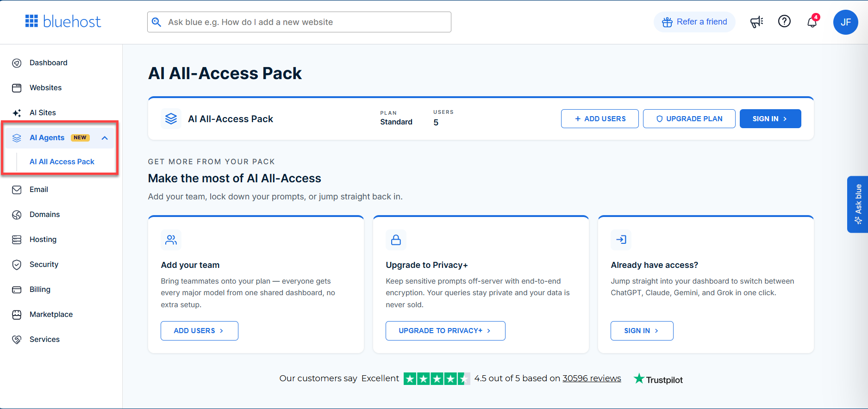Screen dimensions: 868x409
Task: Open the JF user profile avatar
Action: 845,22
